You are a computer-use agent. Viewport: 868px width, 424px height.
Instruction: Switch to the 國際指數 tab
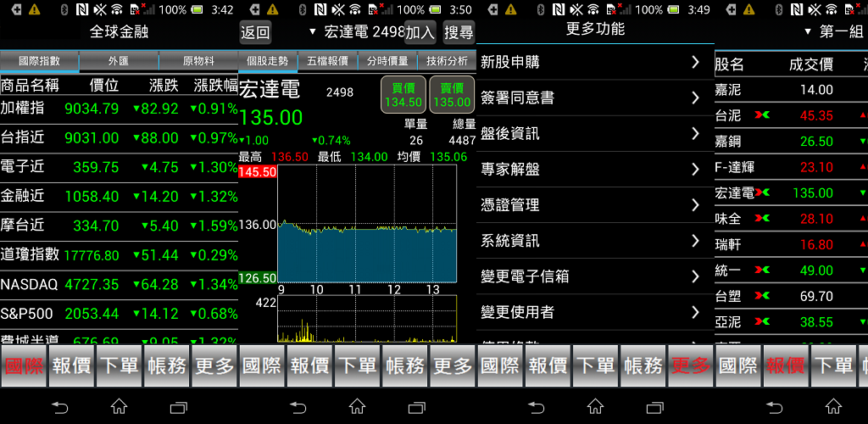coord(39,61)
